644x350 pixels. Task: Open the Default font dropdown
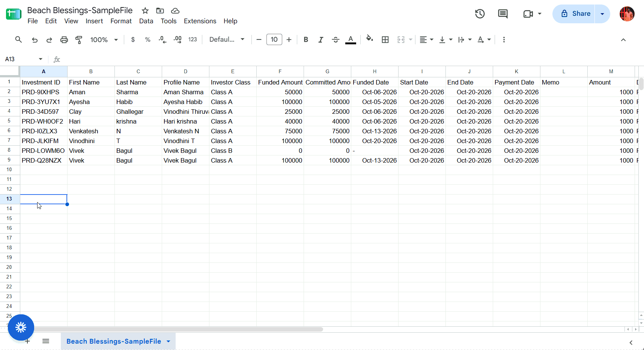[x=227, y=39]
